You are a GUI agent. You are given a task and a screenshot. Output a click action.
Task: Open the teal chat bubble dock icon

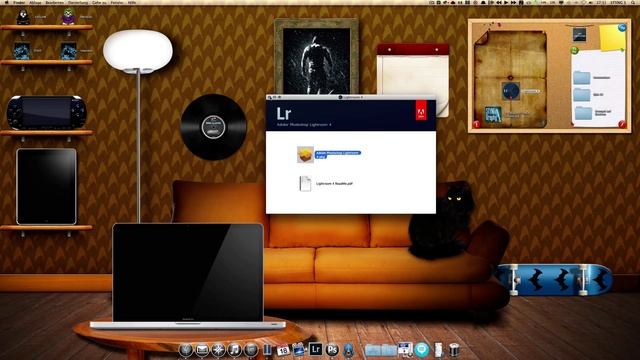422,350
